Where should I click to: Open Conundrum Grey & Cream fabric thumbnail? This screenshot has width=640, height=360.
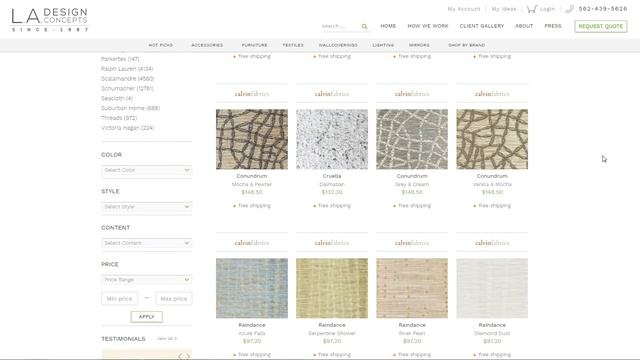(412, 139)
